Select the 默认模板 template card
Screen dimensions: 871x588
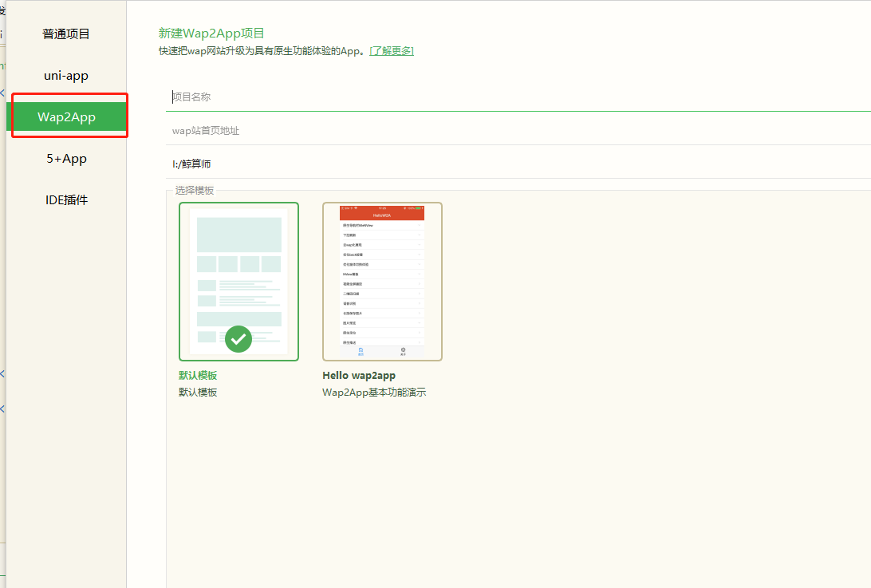(x=238, y=281)
